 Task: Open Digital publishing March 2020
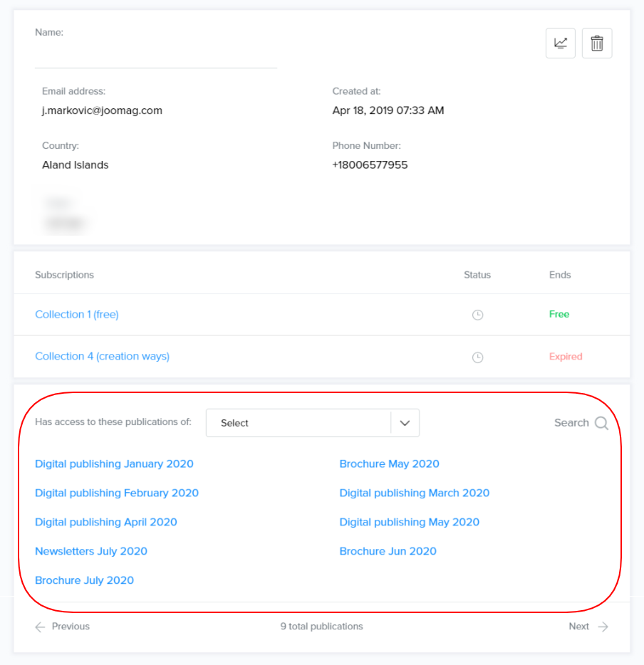[x=415, y=493]
